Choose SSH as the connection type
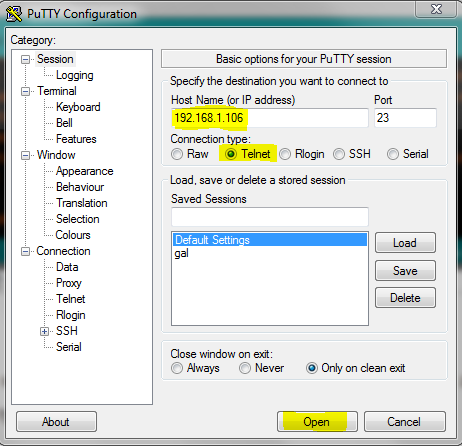This screenshot has width=462, height=446. [x=339, y=154]
